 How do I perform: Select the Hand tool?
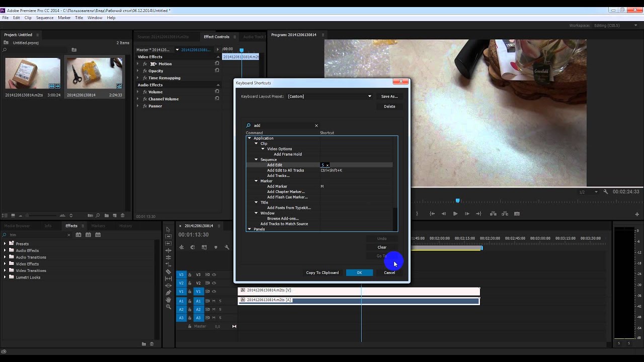click(168, 300)
